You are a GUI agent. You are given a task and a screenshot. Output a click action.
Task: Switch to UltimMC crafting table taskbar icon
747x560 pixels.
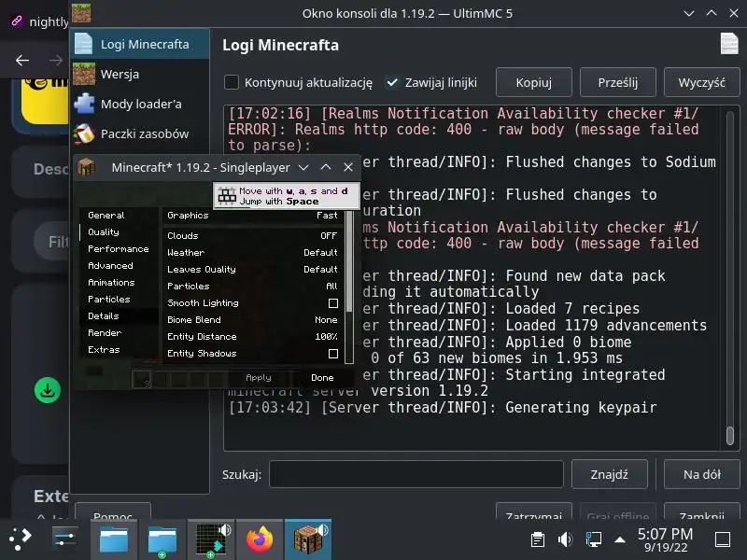308,539
